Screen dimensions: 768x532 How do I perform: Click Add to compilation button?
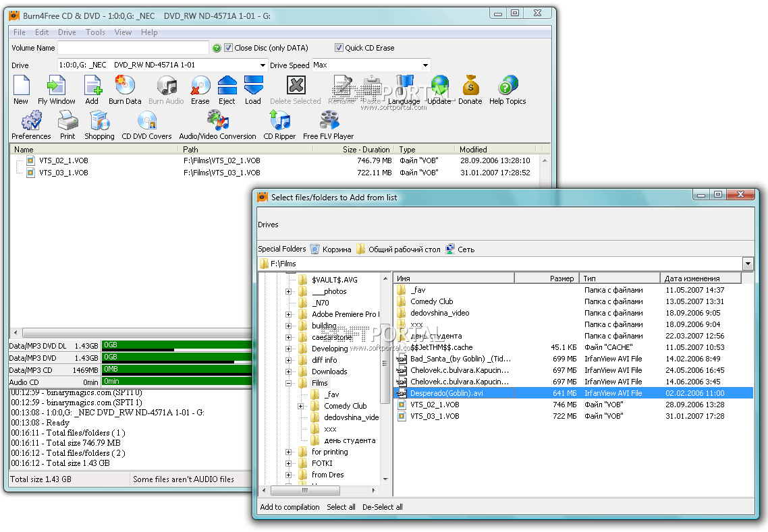point(290,507)
